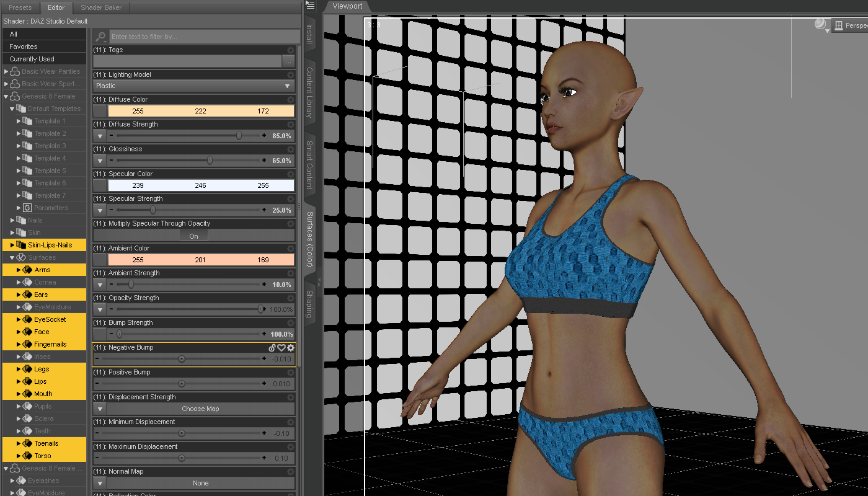Click the Parameters G icon
The image size is (868, 496).
click(27, 208)
